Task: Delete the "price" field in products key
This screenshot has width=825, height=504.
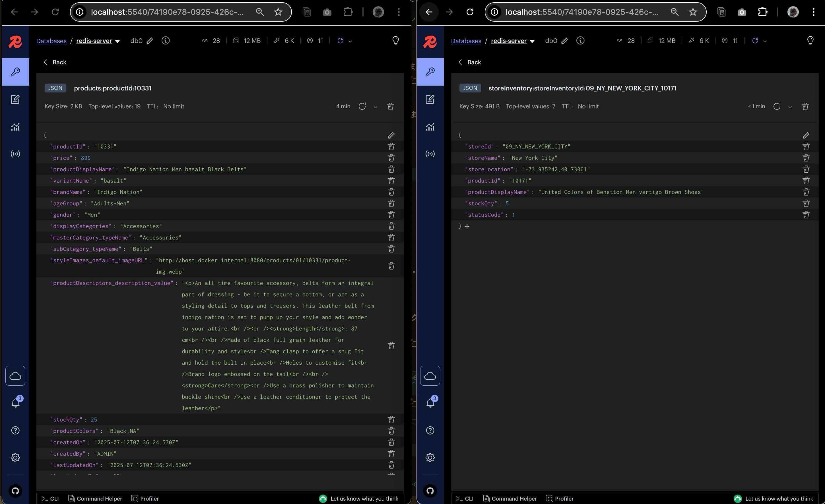Action: (x=391, y=158)
